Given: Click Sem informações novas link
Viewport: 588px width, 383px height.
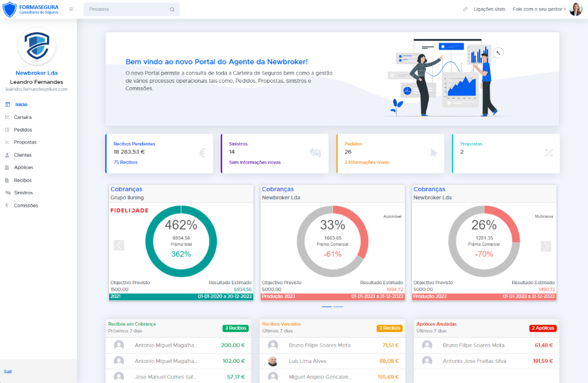Looking at the screenshot, I should coord(255,163).
